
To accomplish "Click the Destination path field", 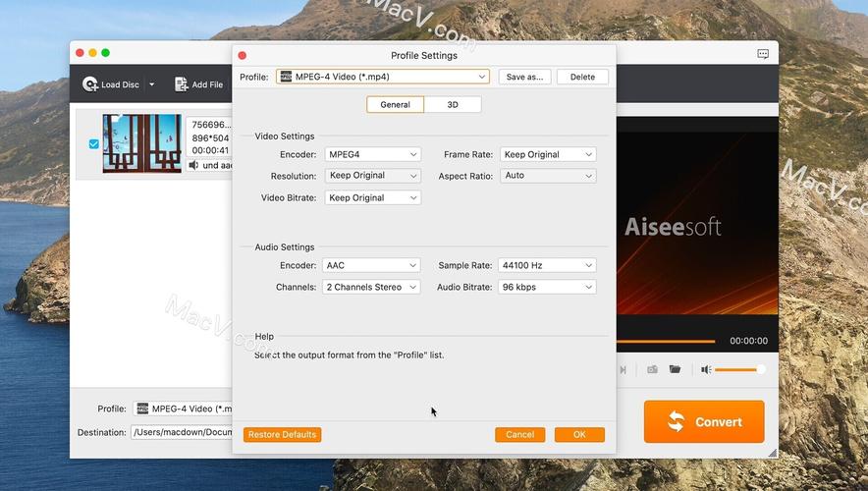I will point(182,432).
